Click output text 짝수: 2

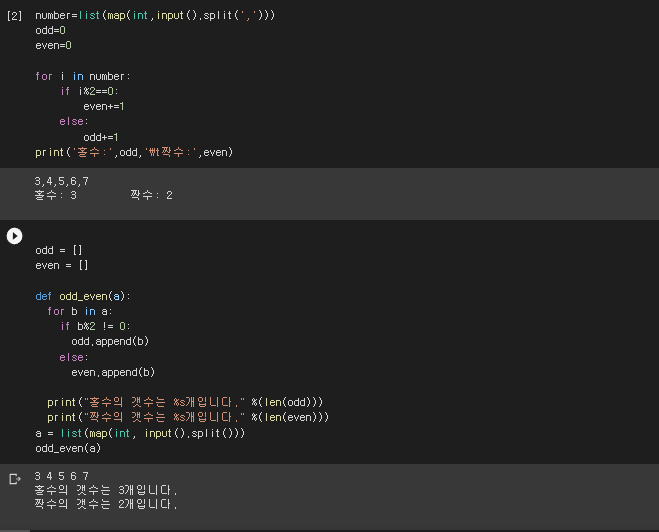151,195
